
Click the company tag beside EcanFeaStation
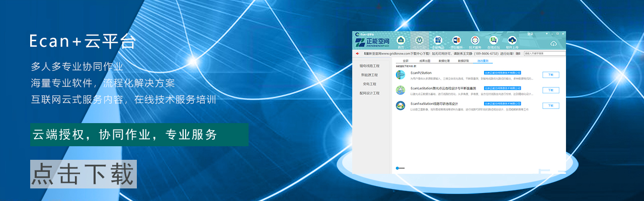click(x=503, y=103)
